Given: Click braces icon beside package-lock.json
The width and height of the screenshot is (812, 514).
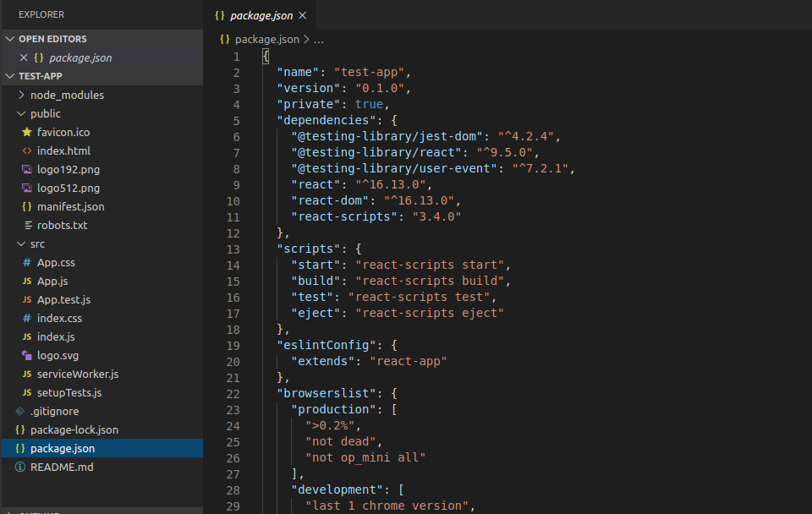Looking at the screenshot, I should pos(19,430).
